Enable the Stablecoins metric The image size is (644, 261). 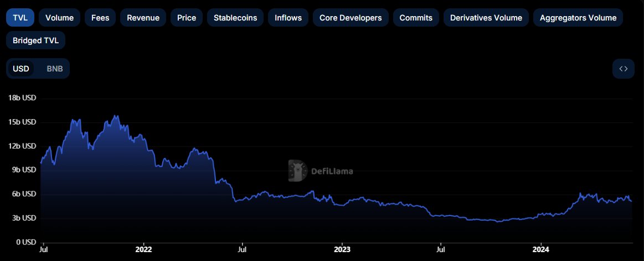point(235,18)
